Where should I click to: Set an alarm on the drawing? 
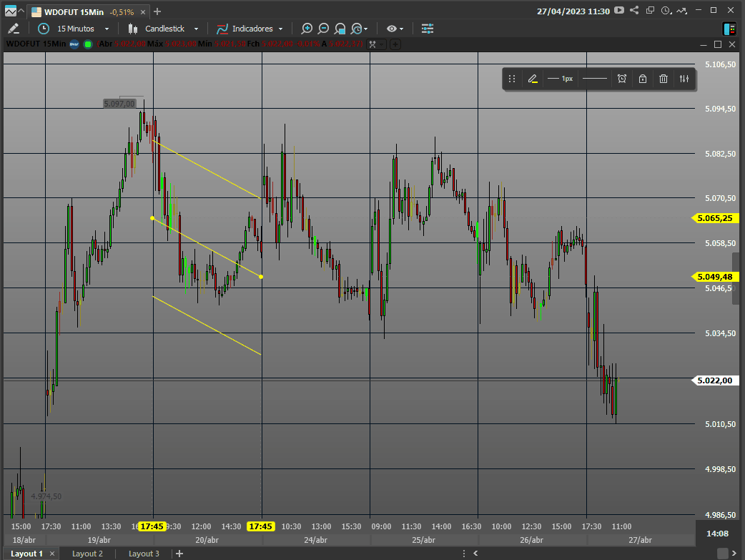[x=622, y=79]
